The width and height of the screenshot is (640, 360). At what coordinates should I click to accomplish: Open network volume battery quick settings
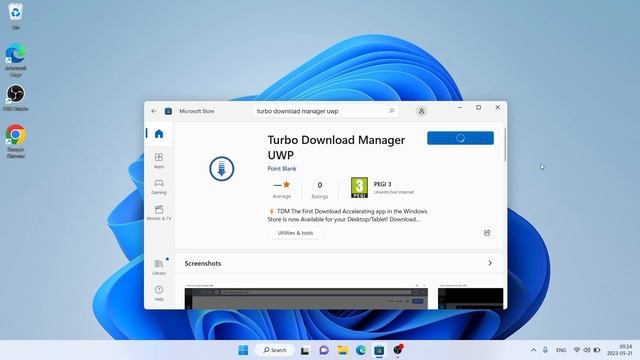(x=587, y=350)
